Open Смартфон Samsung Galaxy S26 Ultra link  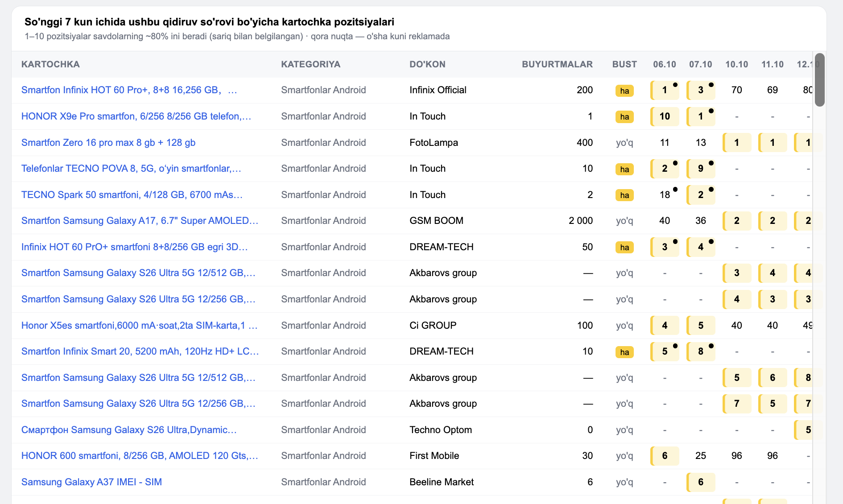(x=129, y=430)
